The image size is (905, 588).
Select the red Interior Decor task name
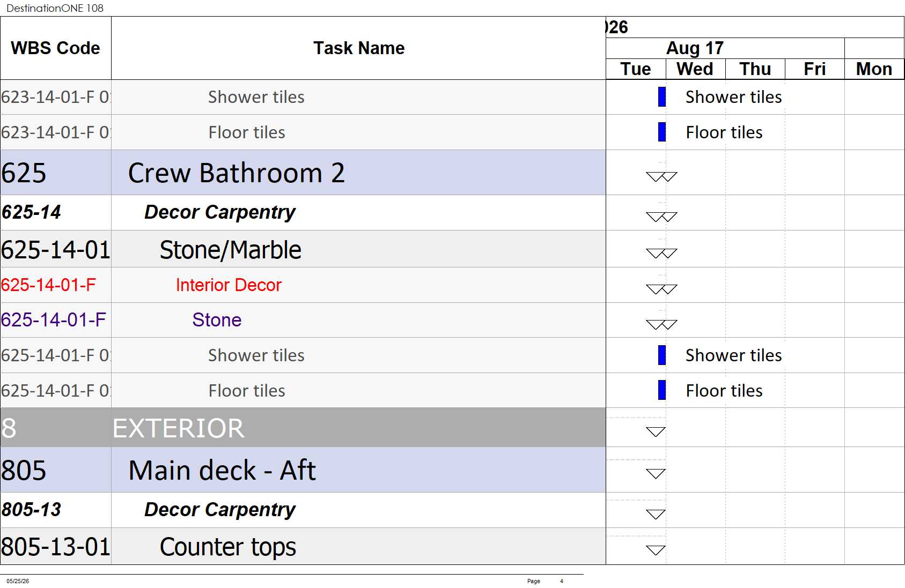point(229,285)
